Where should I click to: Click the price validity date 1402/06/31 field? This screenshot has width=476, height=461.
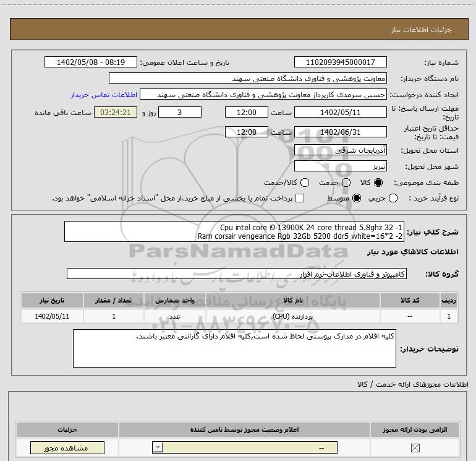[x=340, y=132]
